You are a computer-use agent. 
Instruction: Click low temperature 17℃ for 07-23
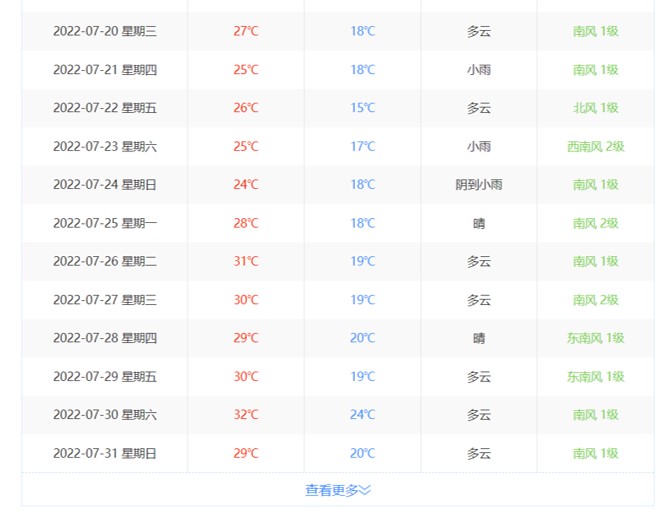click(x=363, y=147)
